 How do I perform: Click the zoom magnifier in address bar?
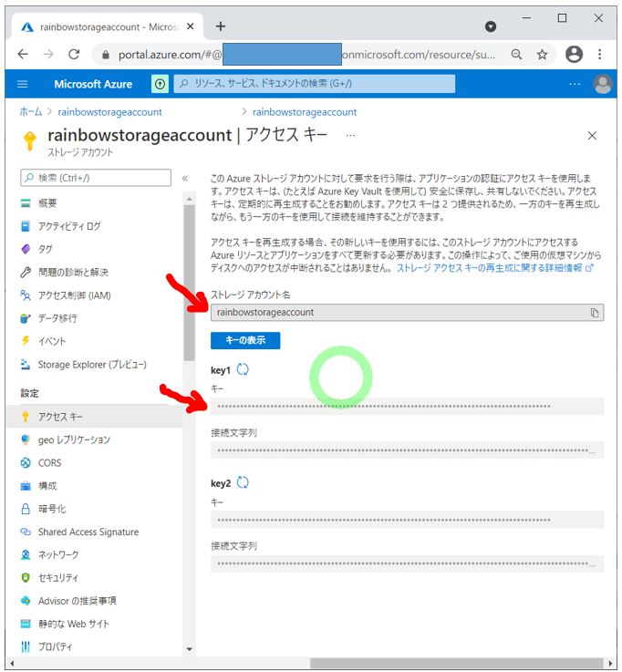pos(516,55)
